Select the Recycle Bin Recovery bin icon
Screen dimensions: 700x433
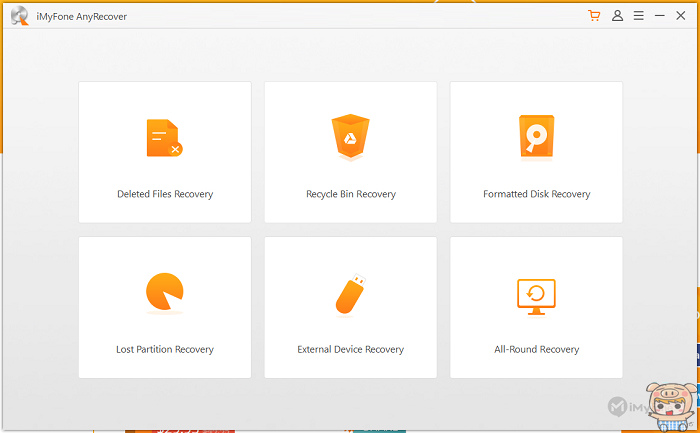(350, 137)
